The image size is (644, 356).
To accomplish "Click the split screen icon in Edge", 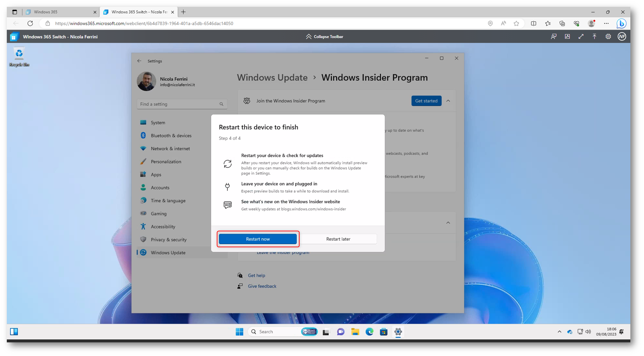I will pyautogui.click(x=533, y=23).
